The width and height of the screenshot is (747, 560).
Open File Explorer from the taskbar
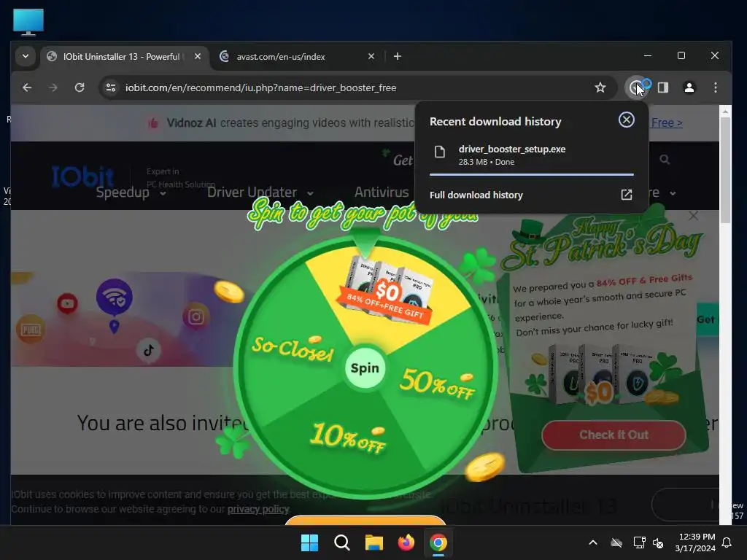pyautogui.click(x=374, y=542)
